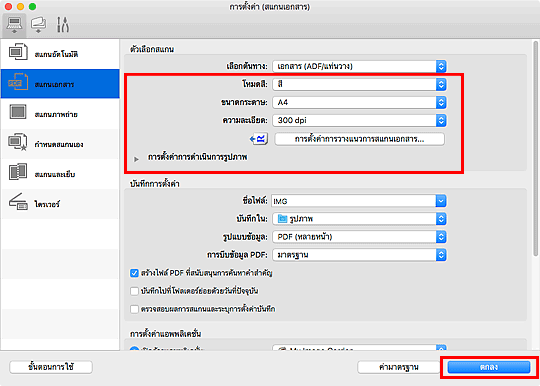Toggle keyword-searchable PDF creation checkbox
540x386 pixels.
(134, 273)
